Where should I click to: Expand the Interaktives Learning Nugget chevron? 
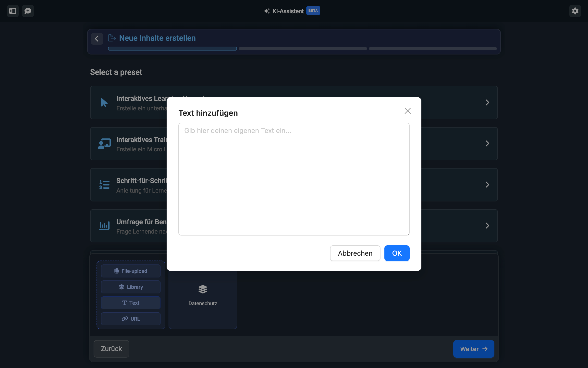[487, 103]
